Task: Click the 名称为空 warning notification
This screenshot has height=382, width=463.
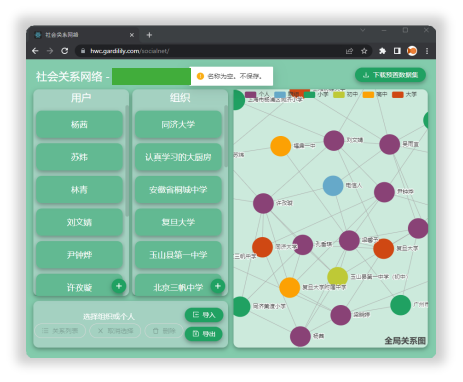Action: pyautogui.click(x=232, y=76)
